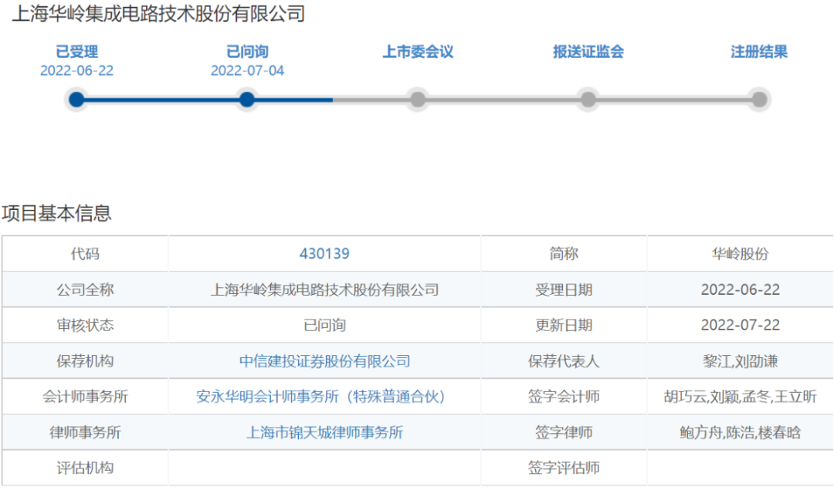Click the 会计师事务所 label cell

[85, 397]
